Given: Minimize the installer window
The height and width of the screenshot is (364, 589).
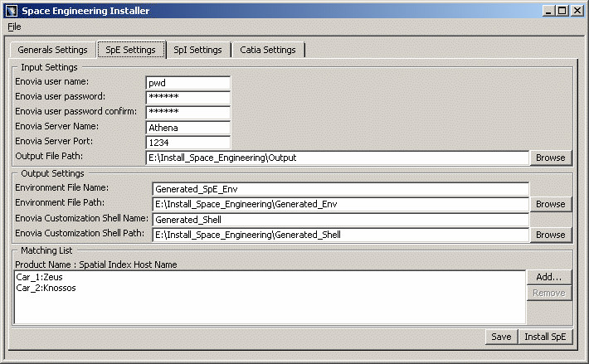Looking at the screenshot, I should click(x=548, y=11).
